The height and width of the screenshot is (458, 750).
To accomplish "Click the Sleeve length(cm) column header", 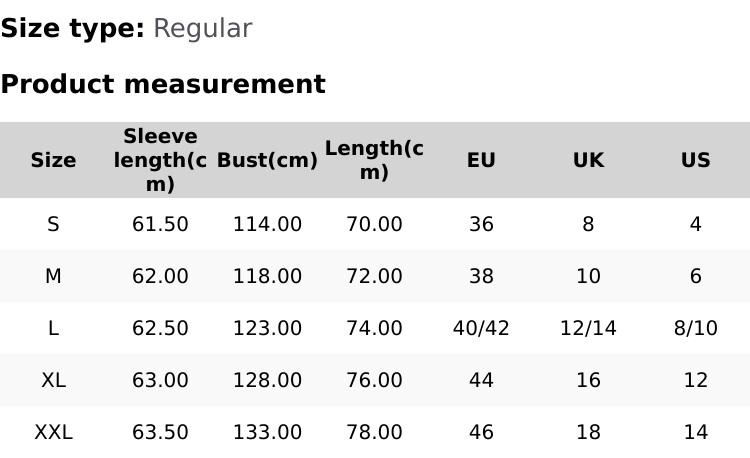I will click(x=160, y=160).
